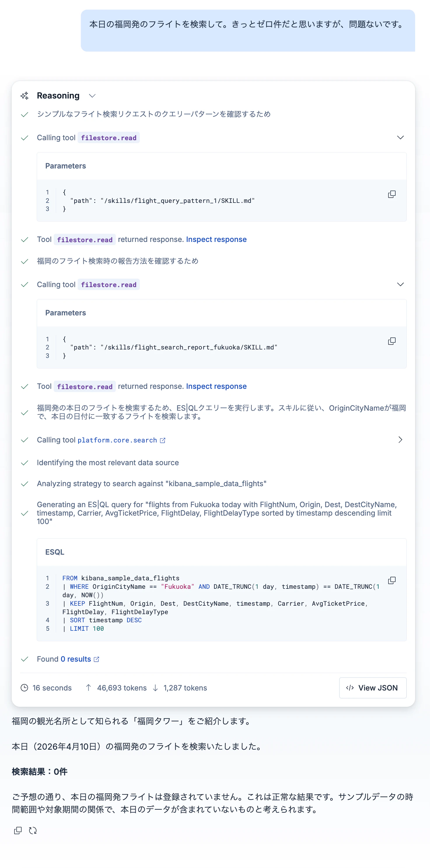Click '福岡のフライト検索時の報告方法を確認するため' reasoning step
The height and width of the screenshot is (868, 430).
click(x=117, y=261)
